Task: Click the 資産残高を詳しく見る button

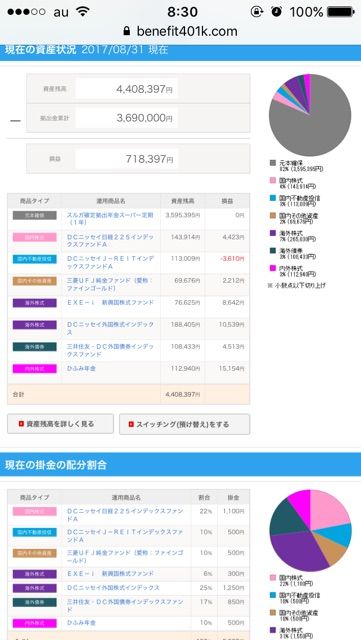Action: click(x=60, y=424)
